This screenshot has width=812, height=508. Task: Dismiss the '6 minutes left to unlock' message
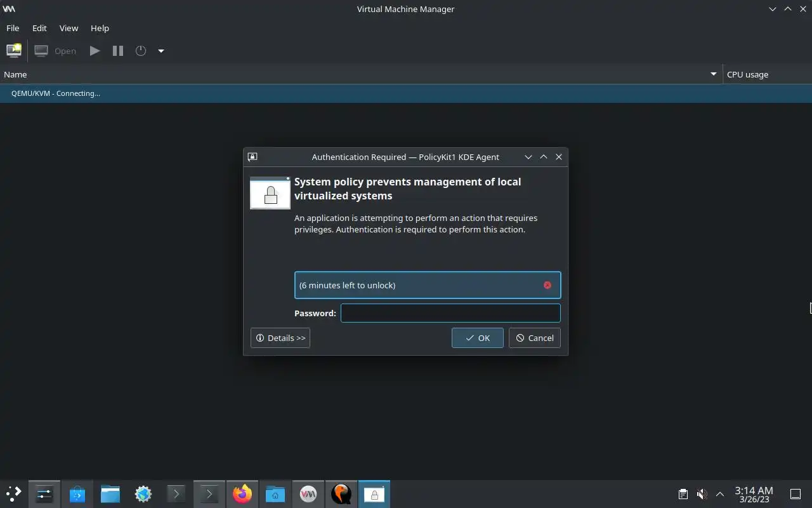547,285
